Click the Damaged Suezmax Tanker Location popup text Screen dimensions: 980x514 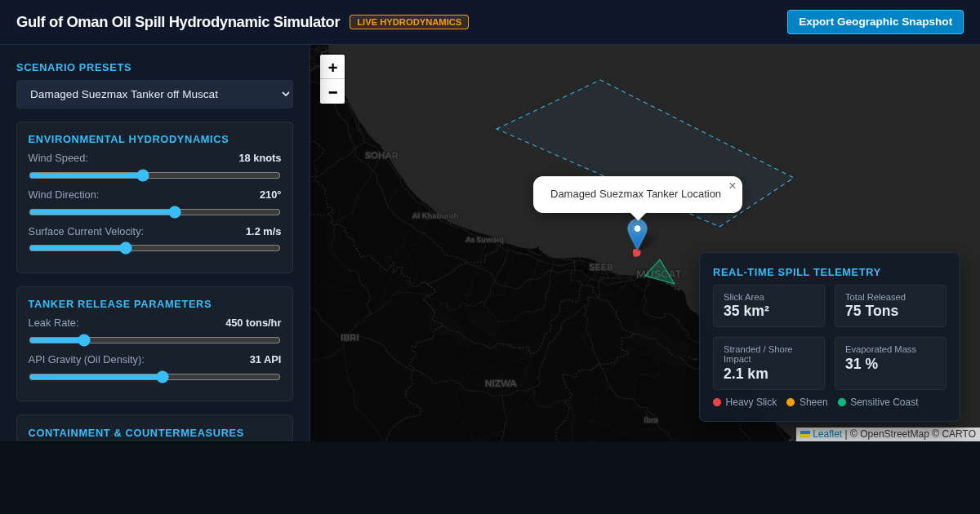[x=635, y=193]
